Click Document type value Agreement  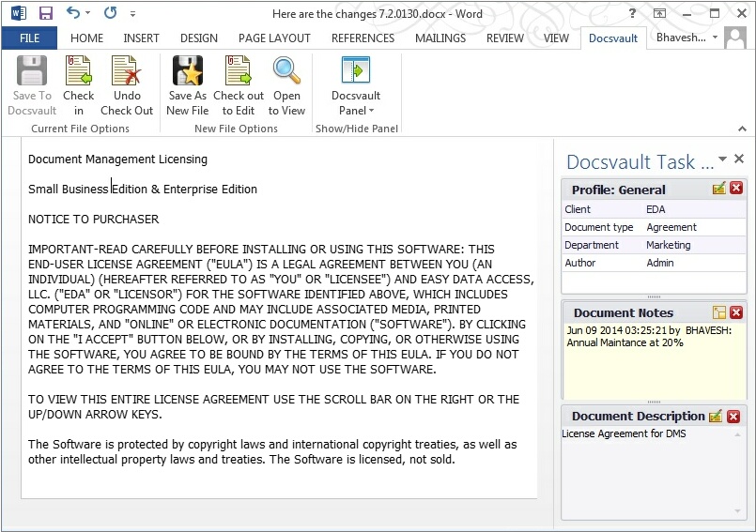(x=671, y=227)
